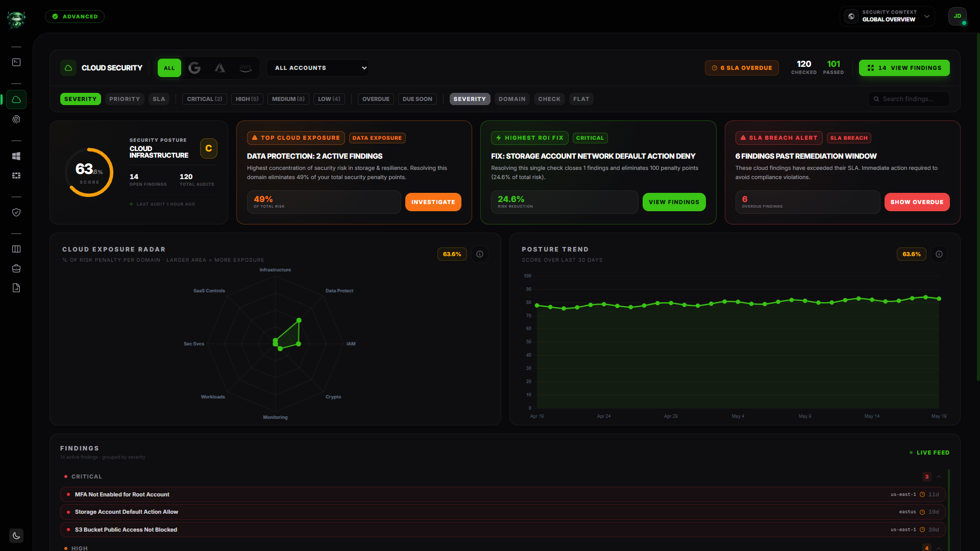Click the SLA Breach tag
This screenshot has width=980, height=551.
(x=849, y=138)
